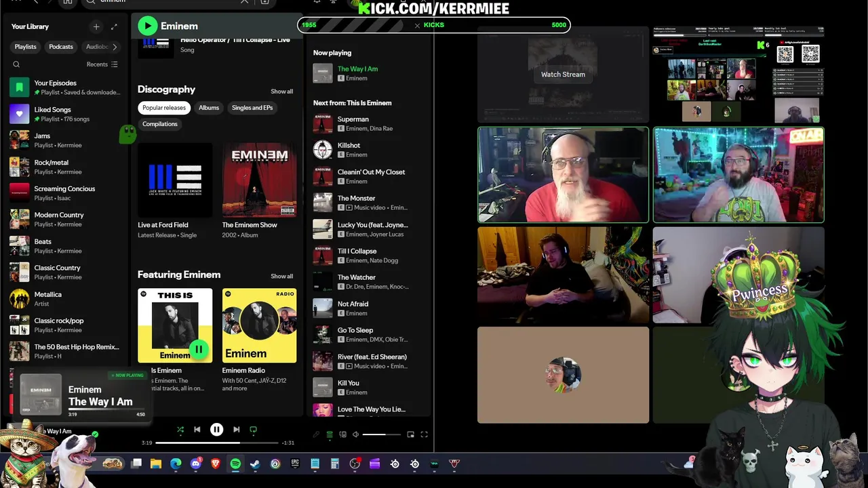
Task: Filter library by Podcasts
Action: click(61, 47)
